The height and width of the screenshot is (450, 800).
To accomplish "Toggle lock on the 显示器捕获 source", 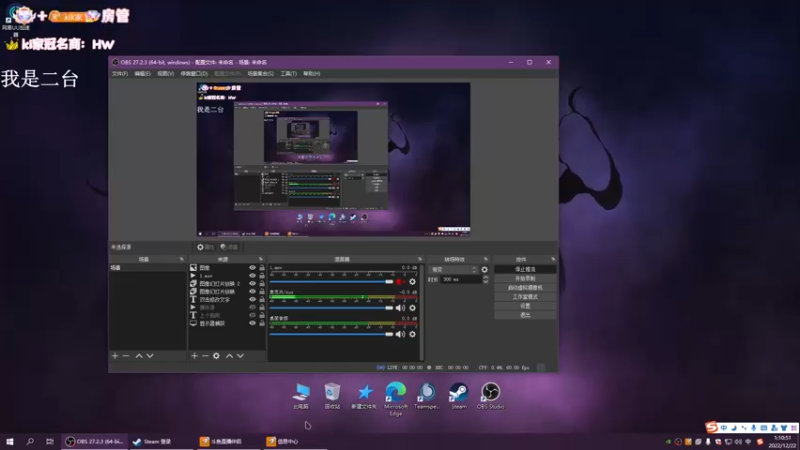I will [262, 323].
